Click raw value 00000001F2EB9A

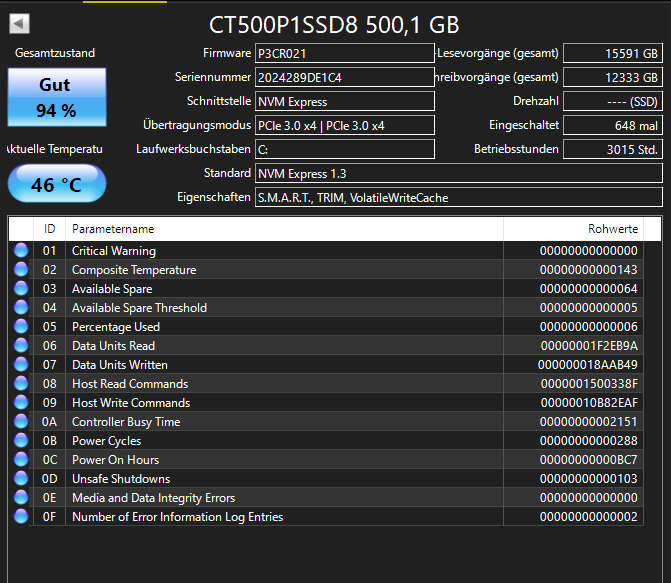pos(589,345)
